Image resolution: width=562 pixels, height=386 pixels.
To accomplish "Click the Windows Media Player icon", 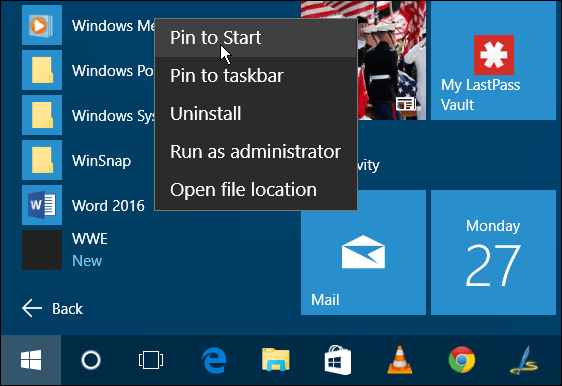I will pos(42,25).
